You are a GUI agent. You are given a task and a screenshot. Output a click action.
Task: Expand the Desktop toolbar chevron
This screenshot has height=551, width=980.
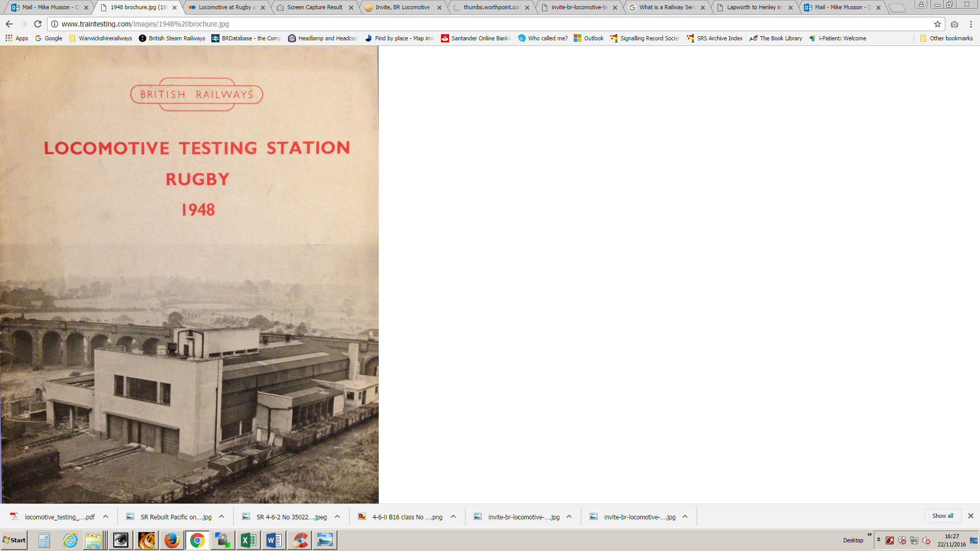pyautogui.click(x=869, y=535)
